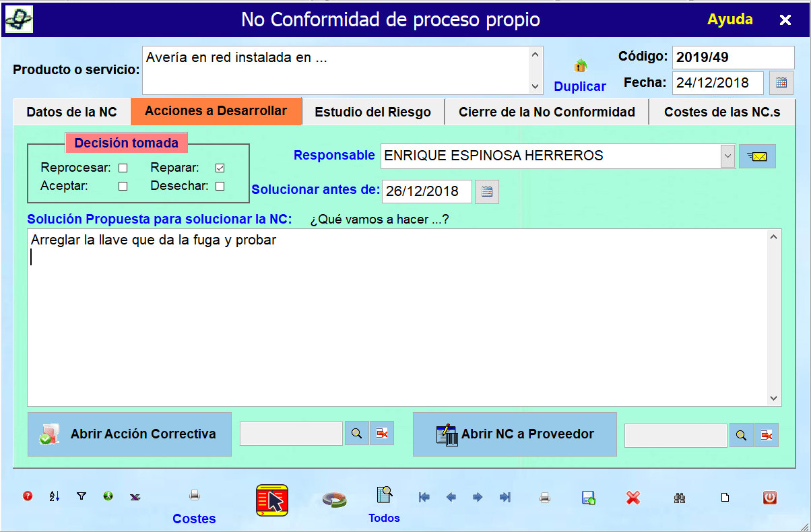Export using the Excel icon
The image size is (811, 532).
tap(135, 497)
